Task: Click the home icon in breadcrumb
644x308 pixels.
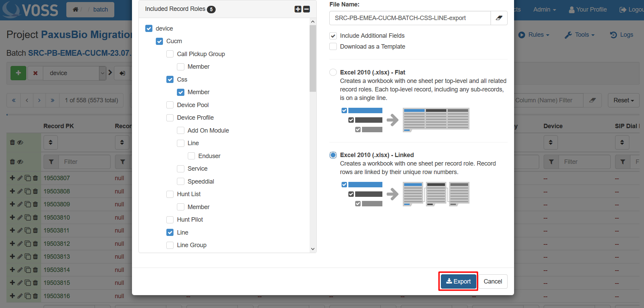Action: pyautogui.click(x=76, y=10)
